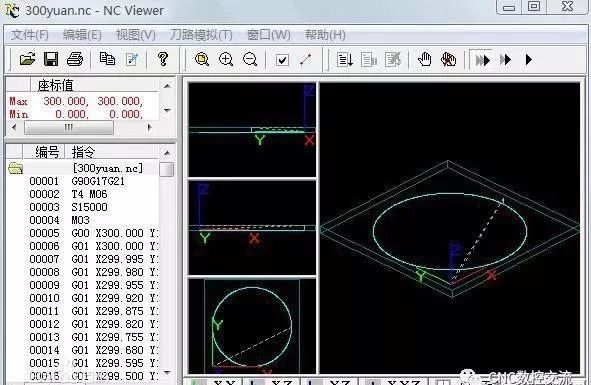Click the down arrow of coordinate panel
Image resolution: width=591 pixels, height=385 pixels.
click(x=167, y=110)
